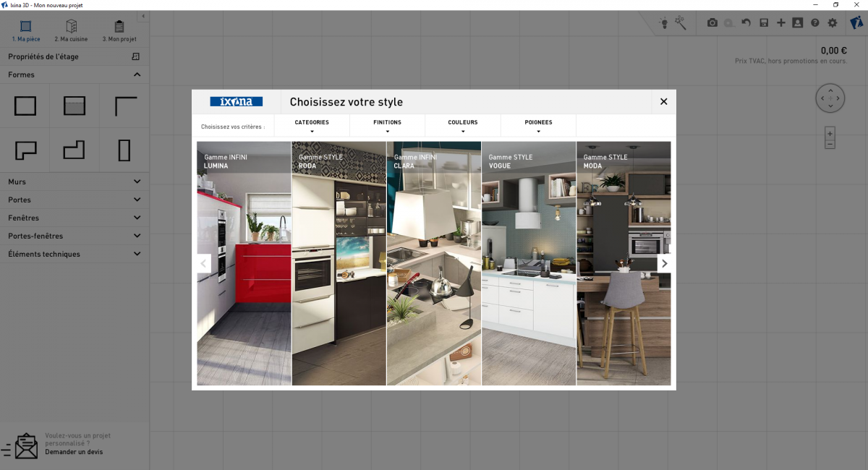
Task: Collapse the left sidebar panel arrow
Action: point(143,16)
